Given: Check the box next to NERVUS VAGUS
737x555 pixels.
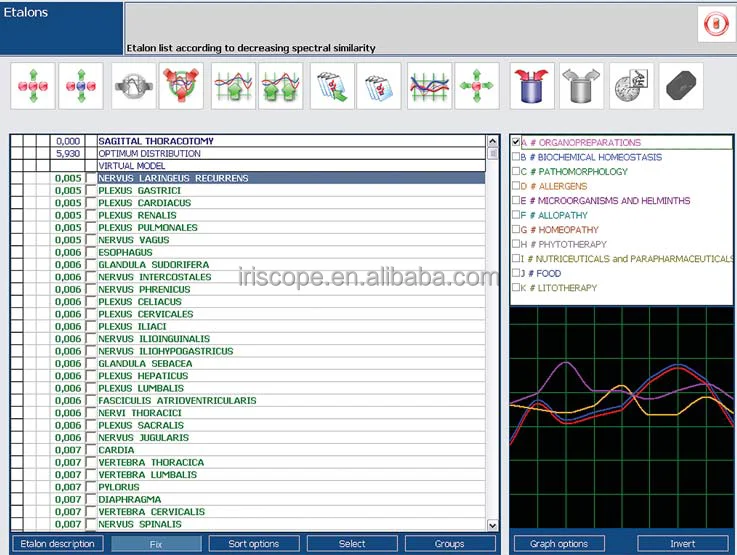Looking at the screenshot, I should [x=91, y=240].
